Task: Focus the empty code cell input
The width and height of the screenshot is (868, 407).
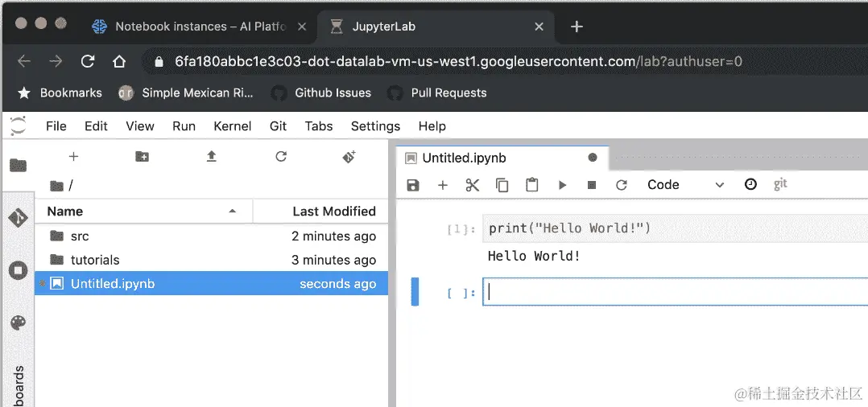Action: click(x=676, y=291)
